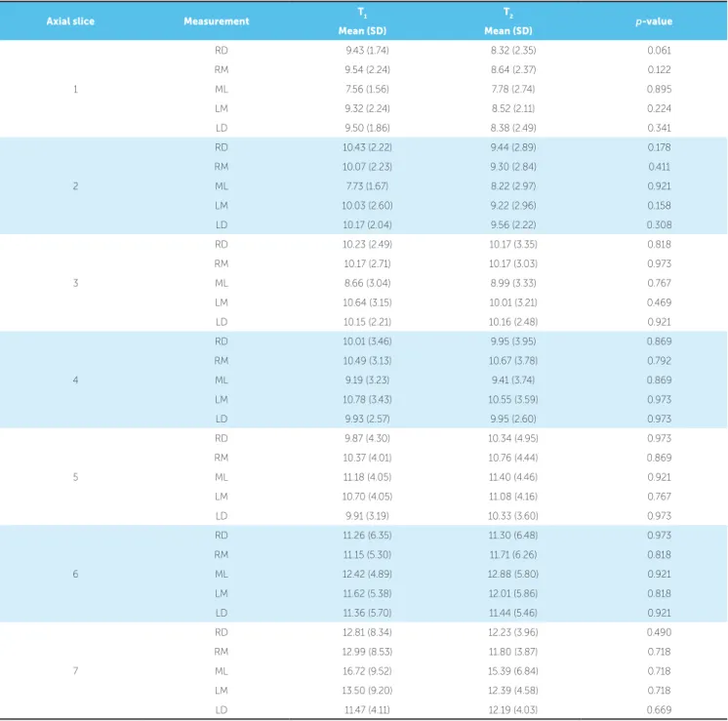Select axial slice number '3' cell
728x721 pixels.
click(75, 283)
